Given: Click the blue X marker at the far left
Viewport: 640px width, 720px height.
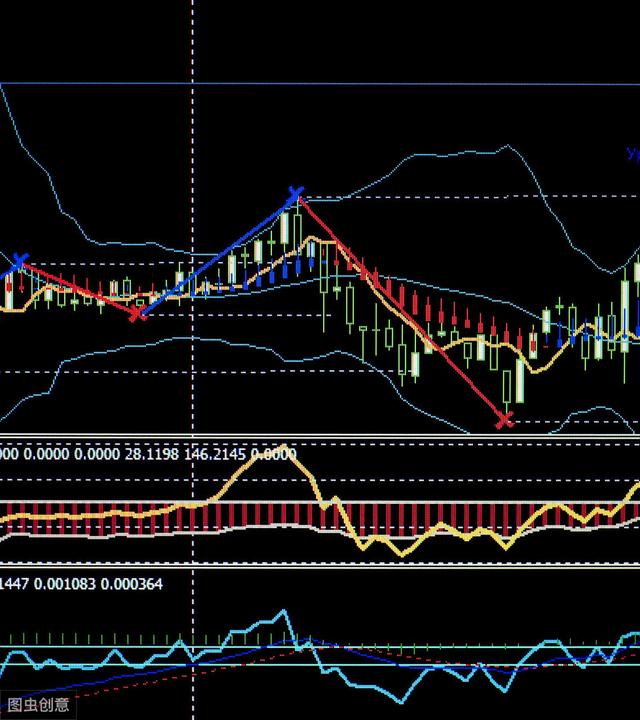Looking at the screenshot, I should pos(19,262).
